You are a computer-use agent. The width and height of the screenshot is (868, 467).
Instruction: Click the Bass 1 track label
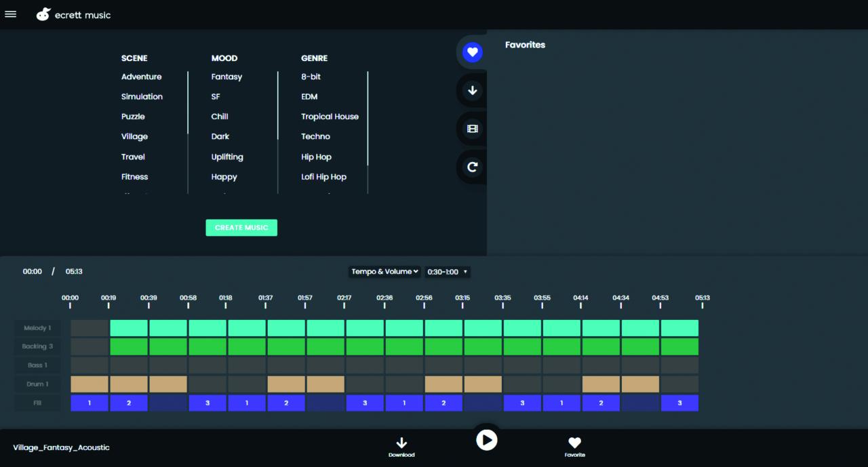tap(37, 365)
